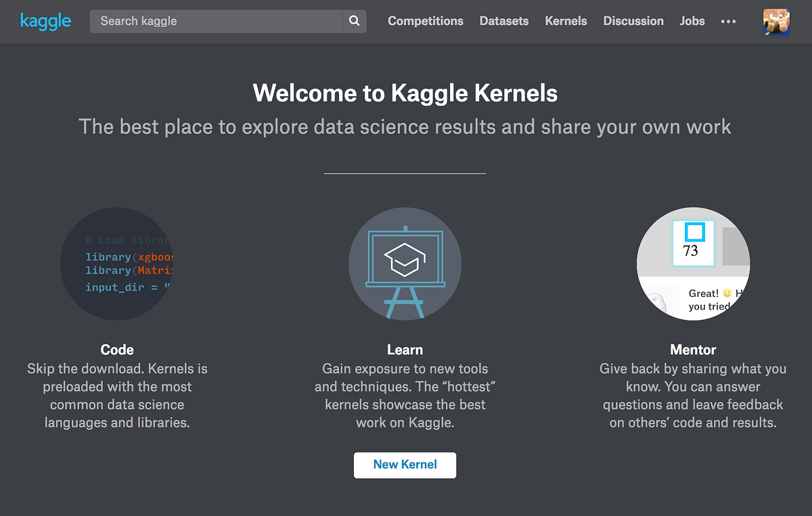This screenshot has height=516, width=812.
Task: Click the New Kernel button
Action: click(405, 465)
